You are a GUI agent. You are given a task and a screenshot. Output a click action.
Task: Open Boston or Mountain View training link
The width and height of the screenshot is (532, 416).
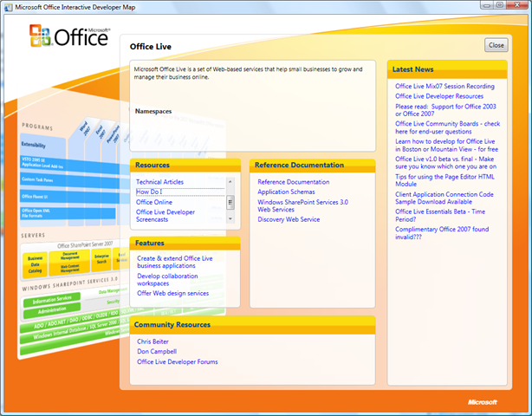[446, 146]
